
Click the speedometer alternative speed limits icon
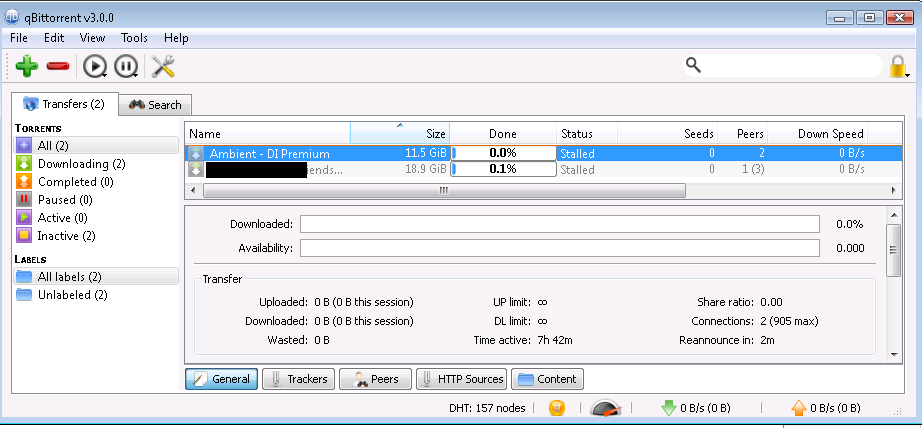click(x=605, y=407)
